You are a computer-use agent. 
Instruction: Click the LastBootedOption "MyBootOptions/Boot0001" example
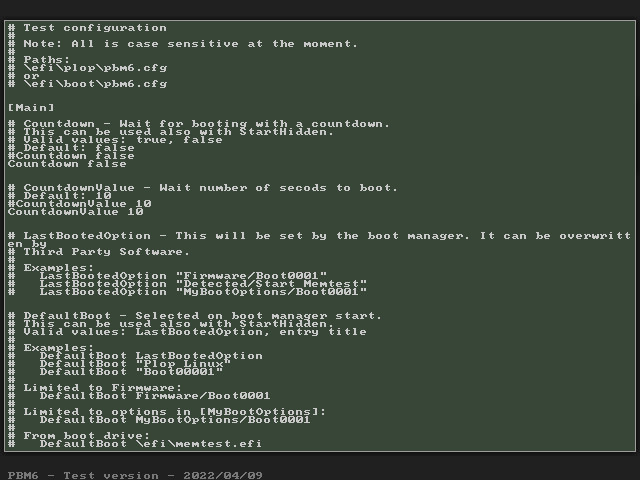coord(203,292)
